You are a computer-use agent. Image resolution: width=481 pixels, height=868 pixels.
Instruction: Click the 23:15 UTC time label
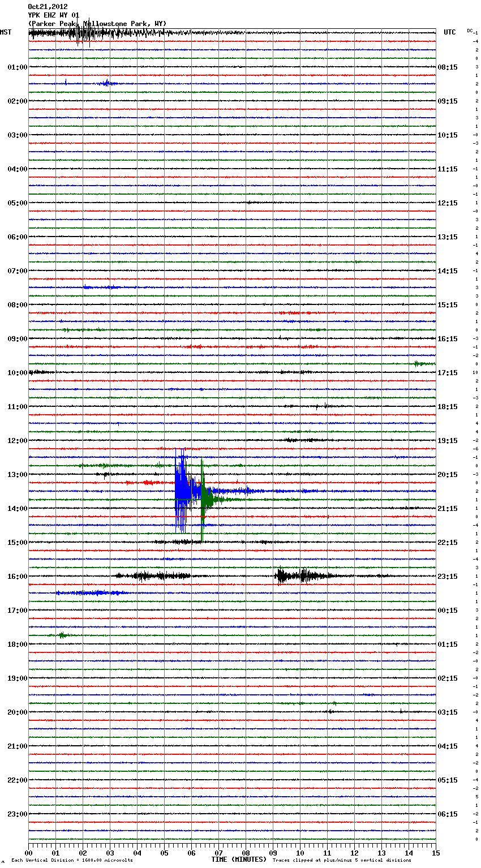(448, 577)
